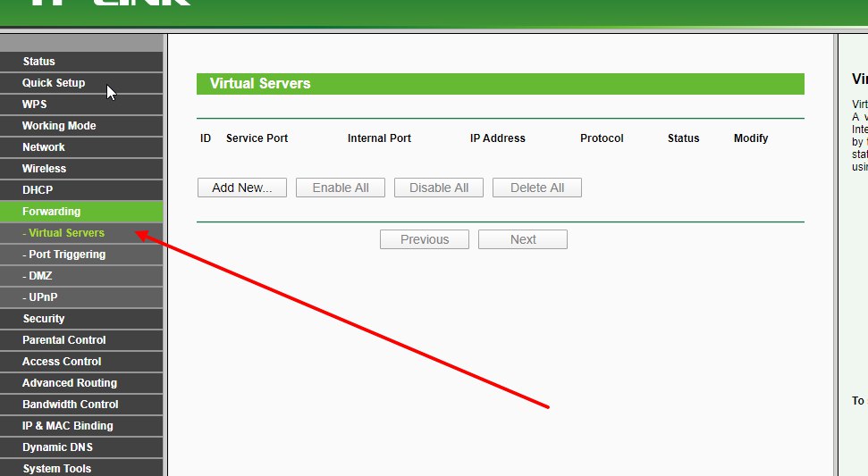Open the Status menu item
The width and height of the screenshot is (868, 476).
(x=81, y=62)
